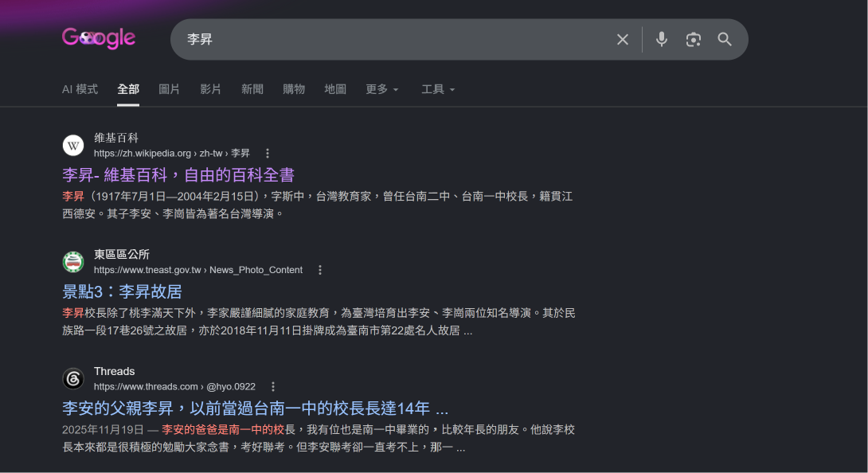Open more options for Threads result
Viewport: 868px width, 473px height.
(x=273, y=386)
